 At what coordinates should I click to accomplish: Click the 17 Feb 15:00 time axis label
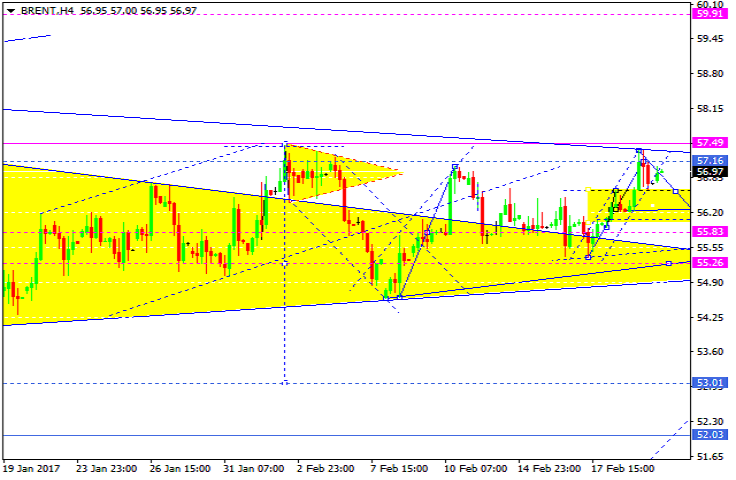(x=621, y=469)
